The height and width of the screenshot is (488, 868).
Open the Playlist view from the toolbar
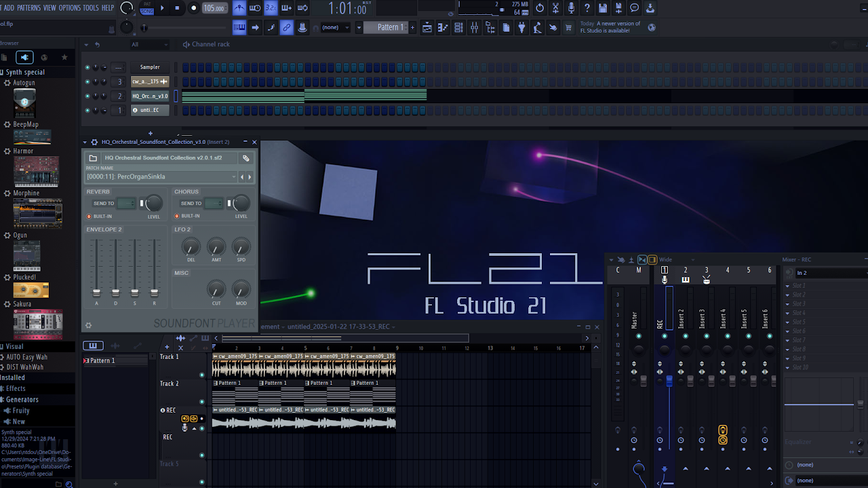427,27
